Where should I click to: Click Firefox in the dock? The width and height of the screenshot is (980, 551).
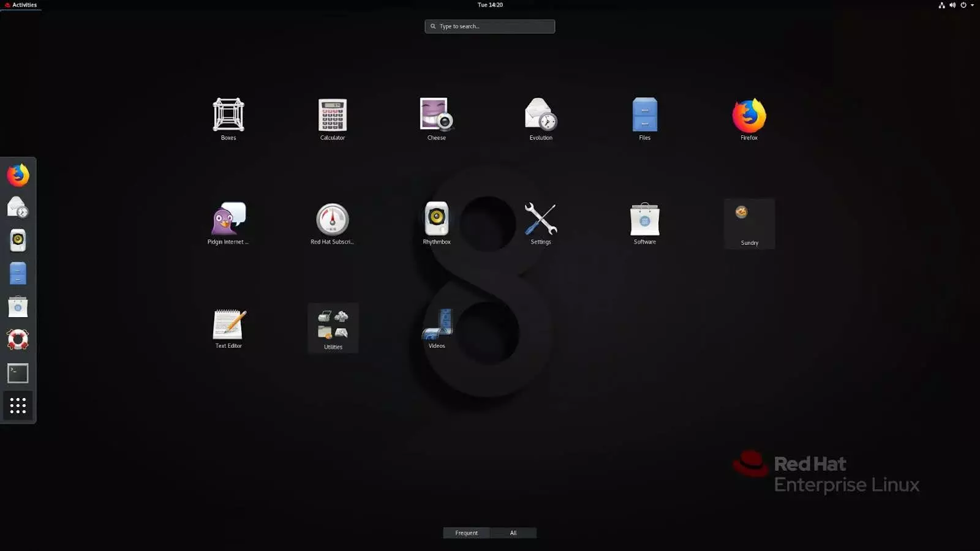pos(18,175)
